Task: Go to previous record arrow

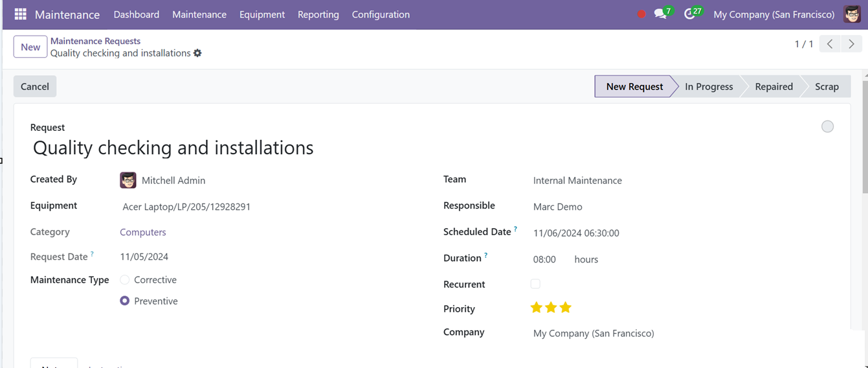Action: coord(830,44)
